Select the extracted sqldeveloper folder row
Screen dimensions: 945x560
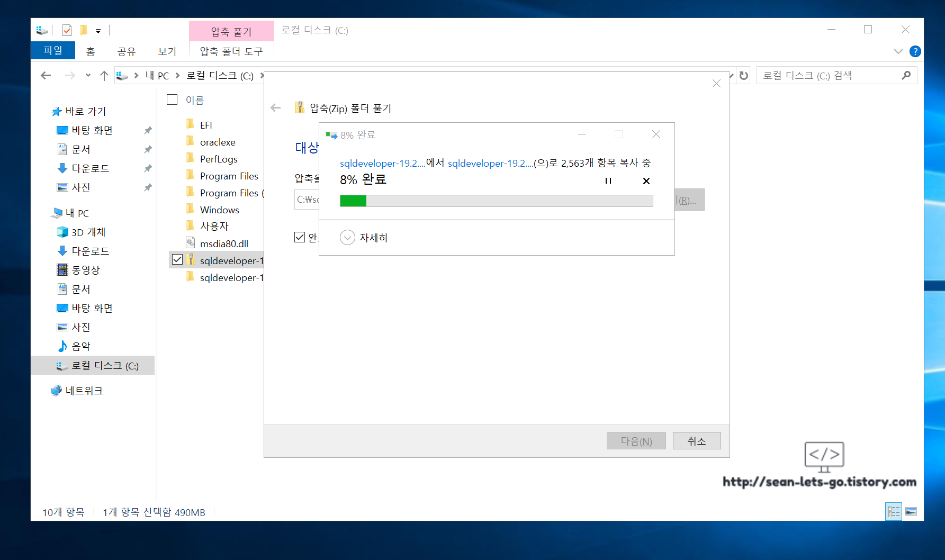(x=224, y=277)
